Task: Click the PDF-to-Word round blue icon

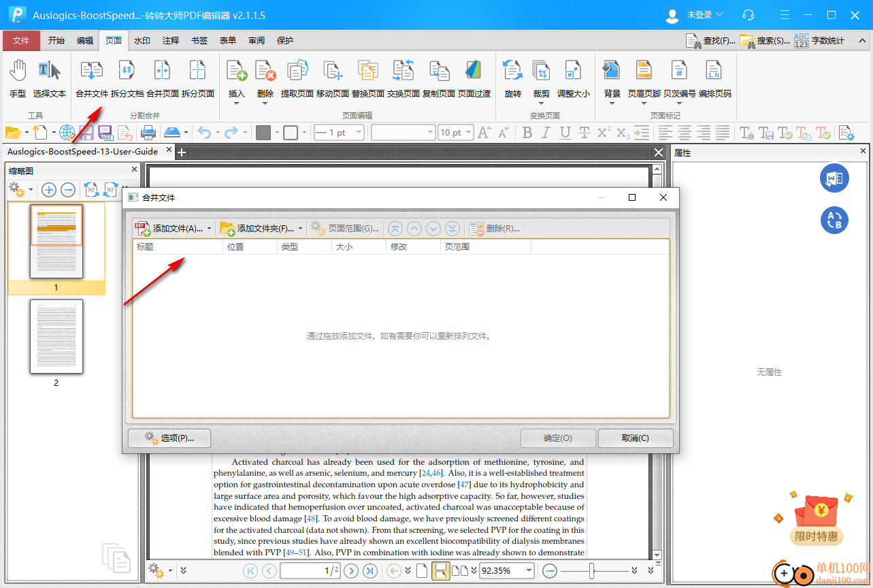Action: tap(834, 178)
